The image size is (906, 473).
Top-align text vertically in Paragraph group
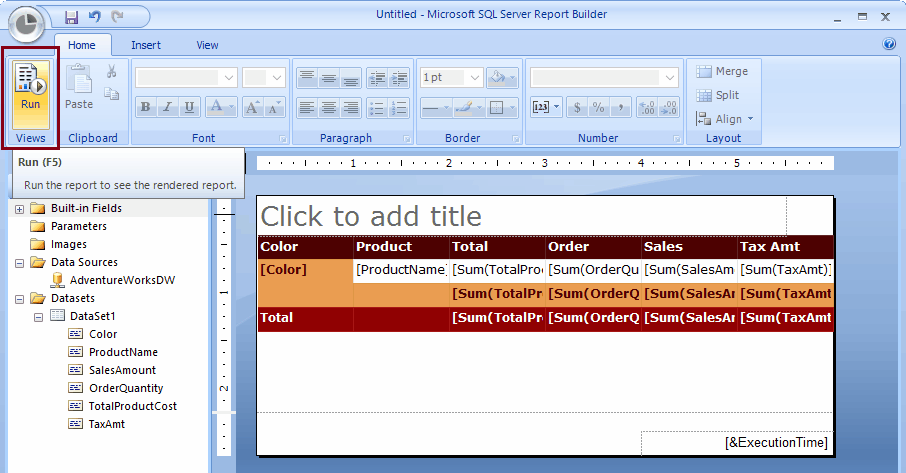pyautogui.click(x=307, y=77)
